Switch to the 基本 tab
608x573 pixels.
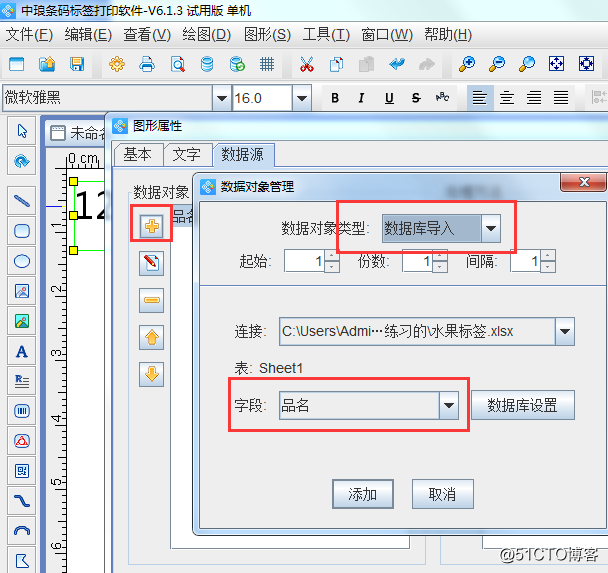click(137, 155)
